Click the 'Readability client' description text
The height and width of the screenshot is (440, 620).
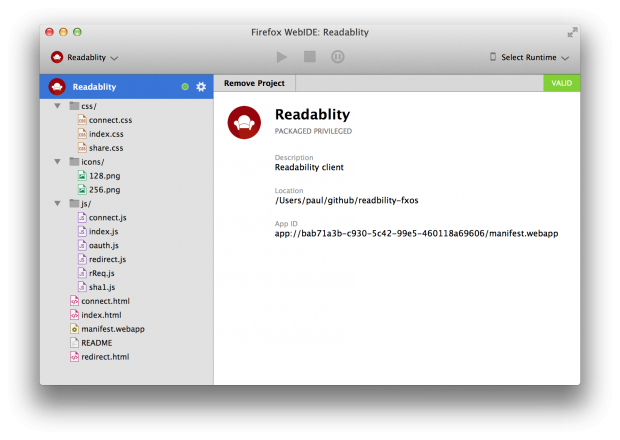pyautogui.click(x=309, y=167)
